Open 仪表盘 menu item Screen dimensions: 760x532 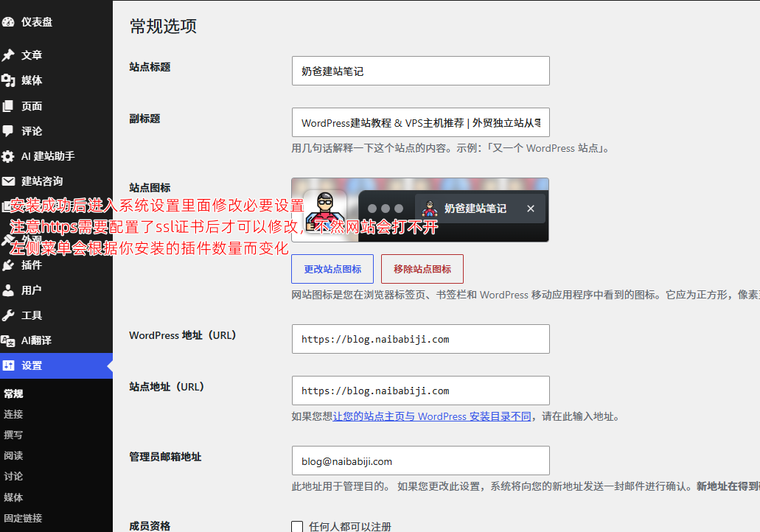click(37, 22)
